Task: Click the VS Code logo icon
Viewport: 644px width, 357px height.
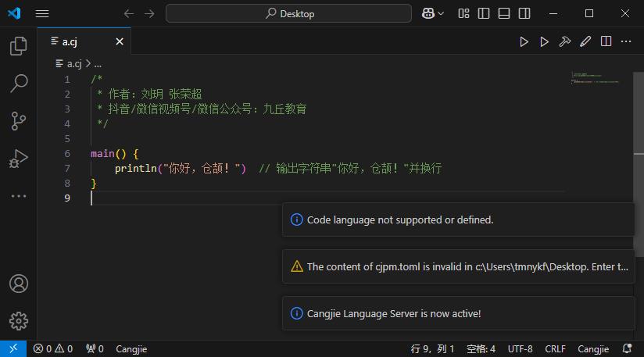Action: coord(14,13)
